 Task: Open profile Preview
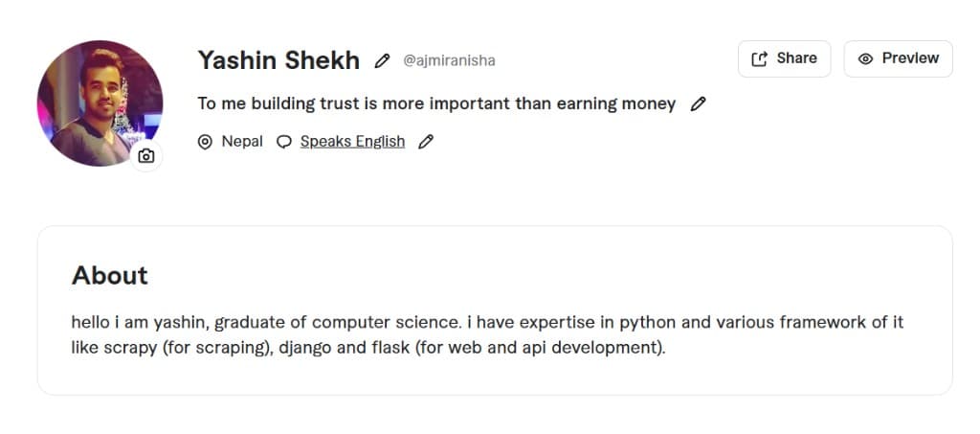point(898,58)
